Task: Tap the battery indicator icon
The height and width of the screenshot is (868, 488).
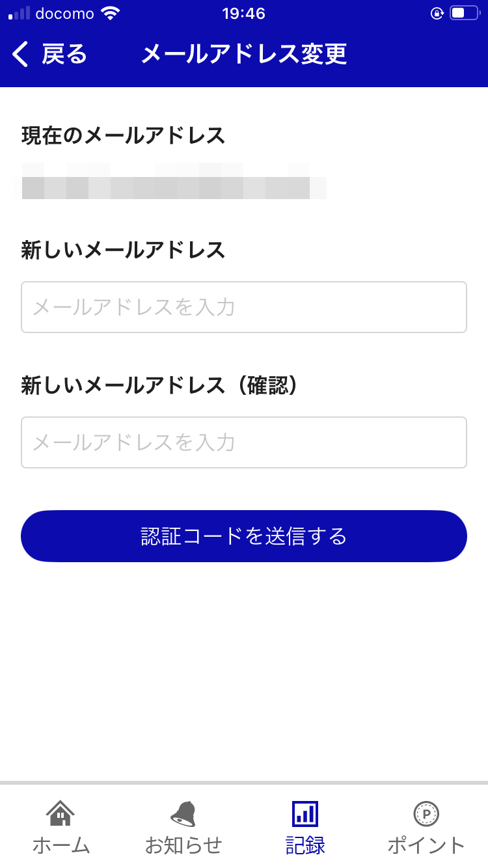Action: [x=465, y=13]
